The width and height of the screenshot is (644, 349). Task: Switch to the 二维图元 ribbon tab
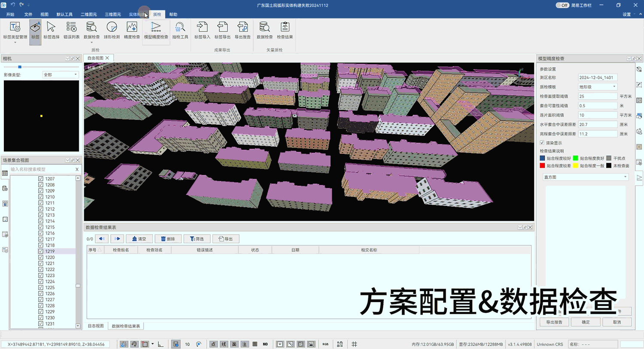tap(88, 15)
